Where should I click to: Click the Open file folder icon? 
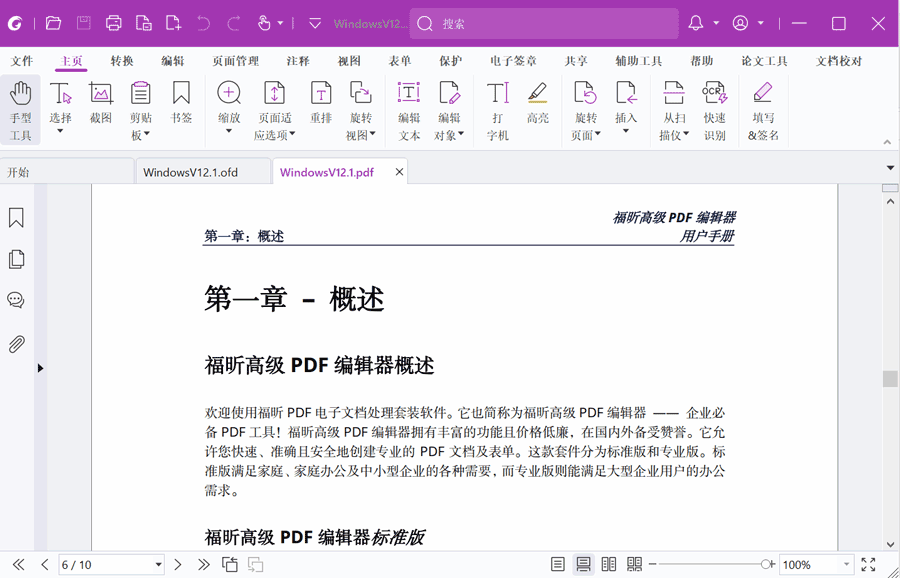coord(53,23)
